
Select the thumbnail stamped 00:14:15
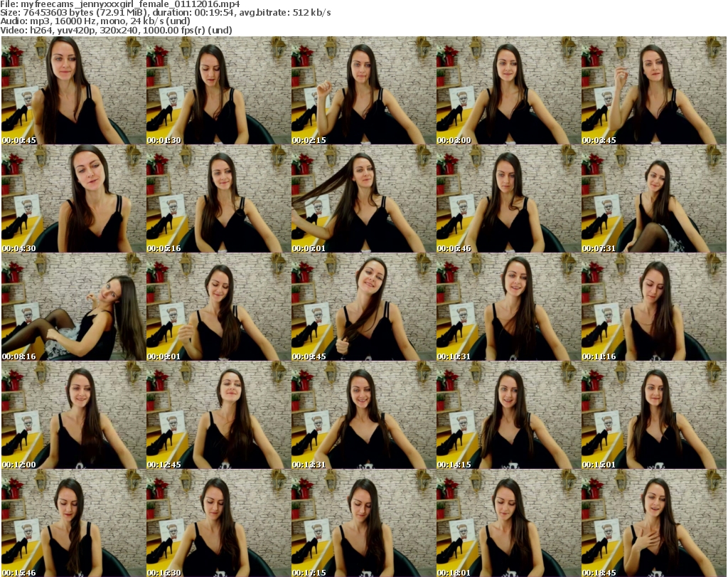(508, 415)
